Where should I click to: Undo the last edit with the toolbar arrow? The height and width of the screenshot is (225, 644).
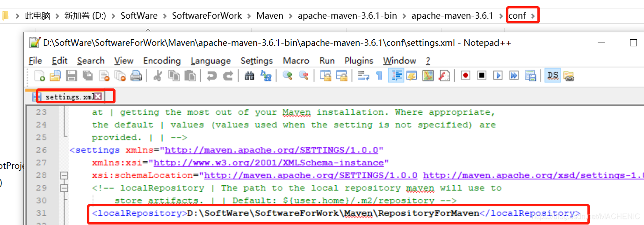point(212,76)
